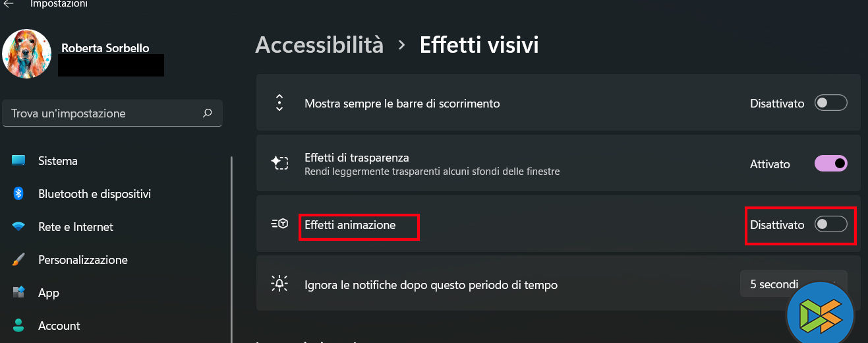This screenshot has height=343, width=868.
Task: Open the Sistema settings section
Action: (x=58, y=161)
